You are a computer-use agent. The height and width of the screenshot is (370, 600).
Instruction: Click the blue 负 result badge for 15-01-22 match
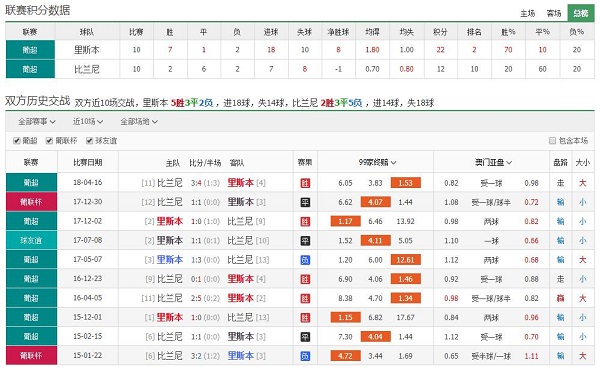pos(305,356)
